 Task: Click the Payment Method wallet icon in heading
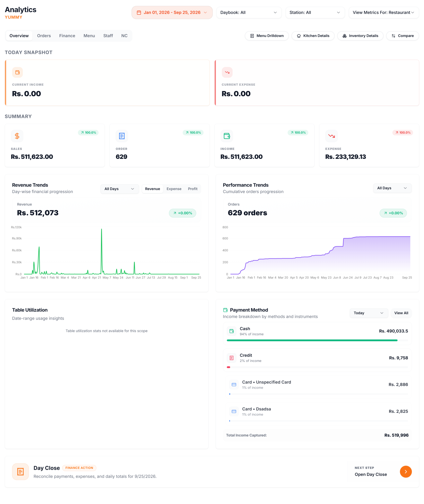coord(225,310)
